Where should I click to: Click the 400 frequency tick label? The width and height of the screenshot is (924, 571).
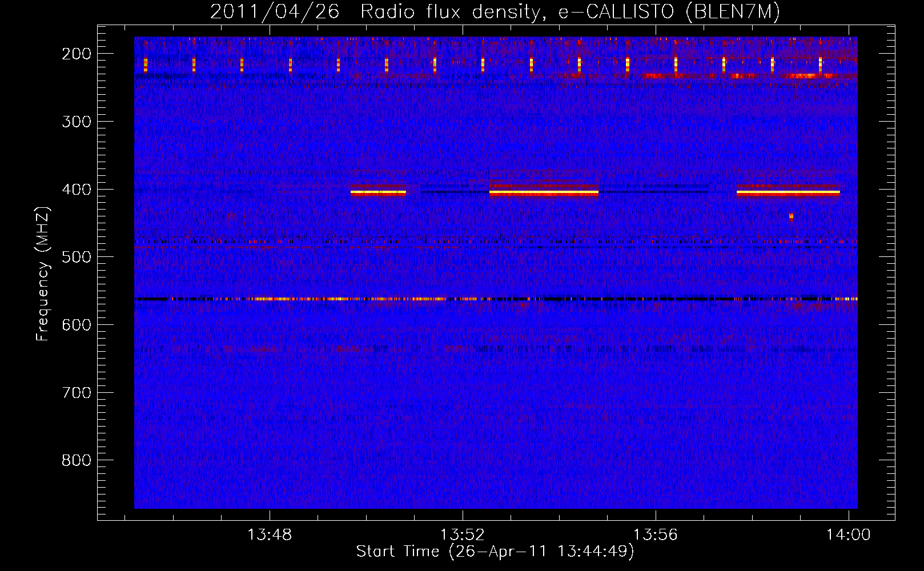[77, 190]
